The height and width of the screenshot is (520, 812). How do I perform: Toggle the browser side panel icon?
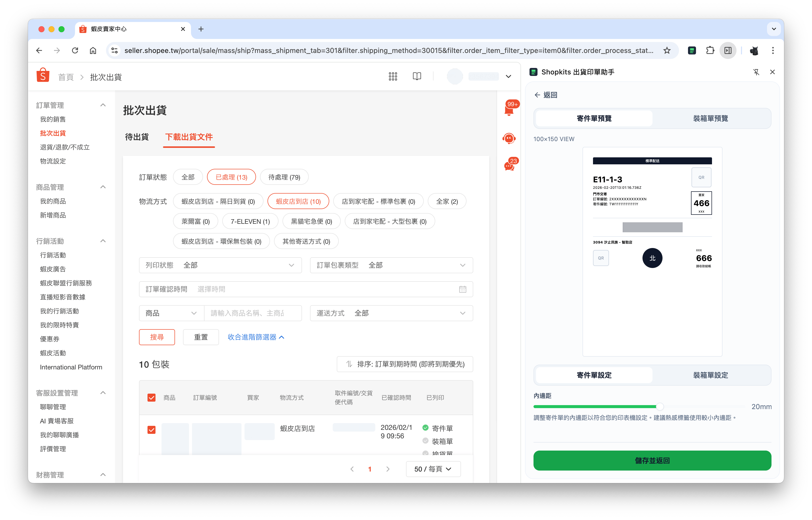click(x=728, y=51)
